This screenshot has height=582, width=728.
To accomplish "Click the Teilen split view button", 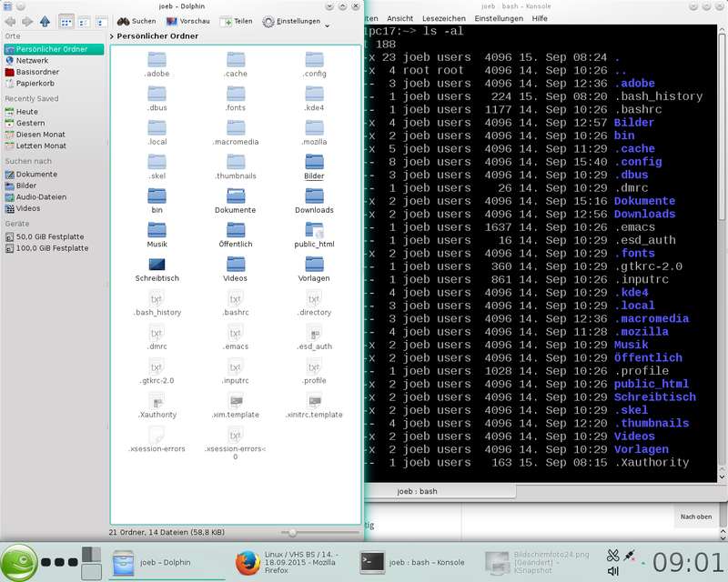I will click(237, 21).
